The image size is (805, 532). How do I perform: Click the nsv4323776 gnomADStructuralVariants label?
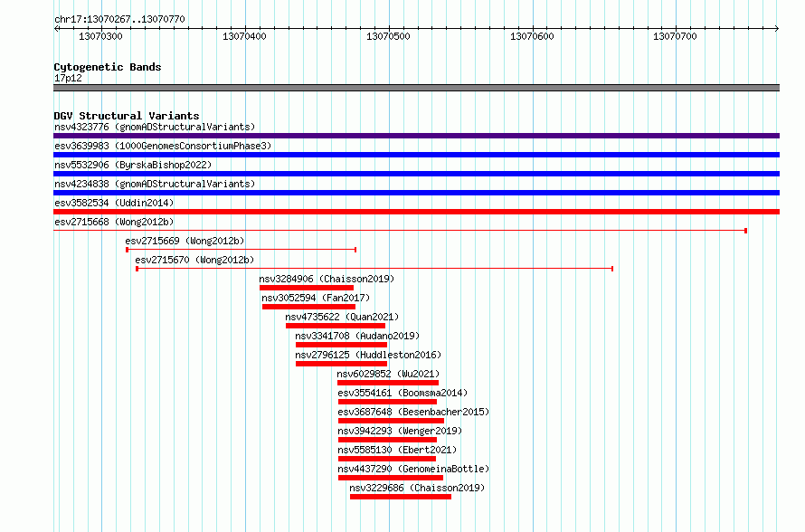(x=155, y=127)
